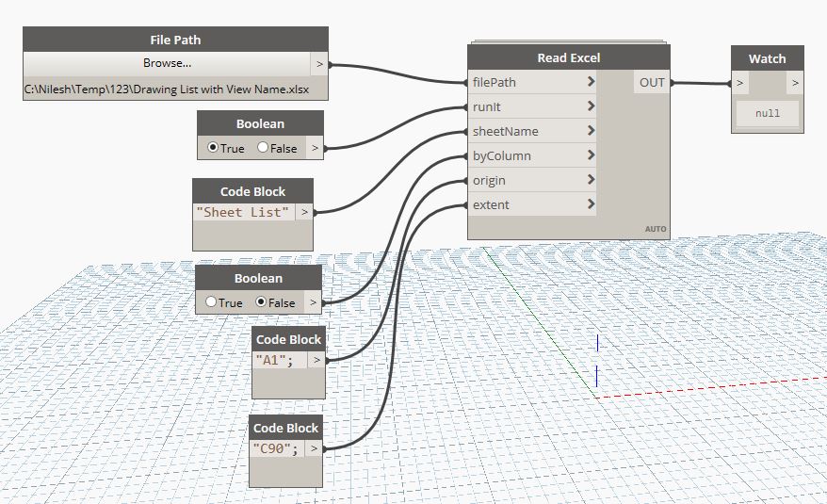
Task: Click the null value in Watch node
Action: 768,113
